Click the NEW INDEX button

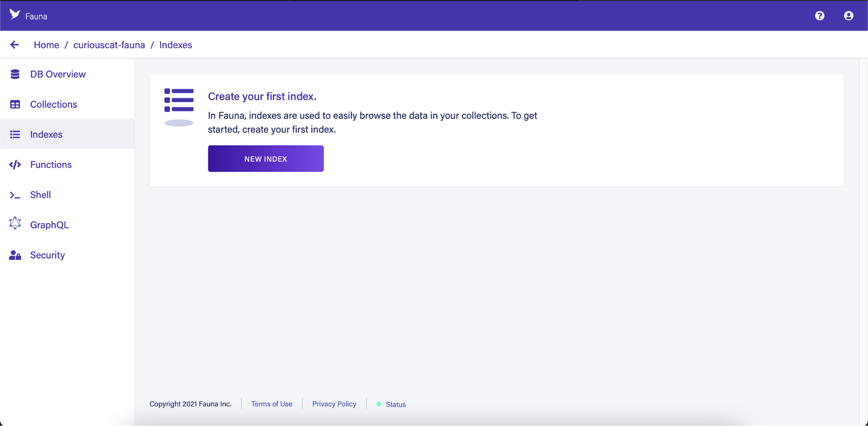(x=265, y=159)
